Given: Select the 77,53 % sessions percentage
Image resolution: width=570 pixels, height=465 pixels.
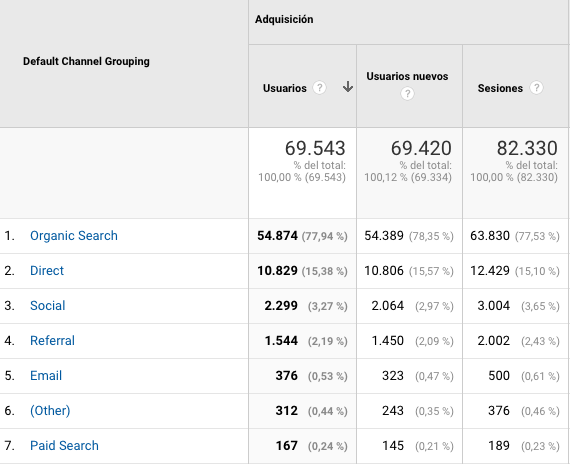Looking at the screenshot, I should (537, 236).
